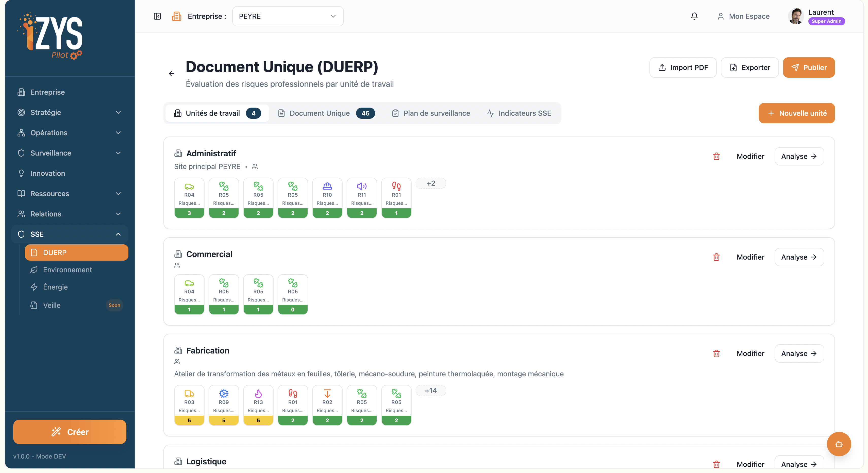Click the Super Admin badge
868x473 pixels.
click(826, 21)
